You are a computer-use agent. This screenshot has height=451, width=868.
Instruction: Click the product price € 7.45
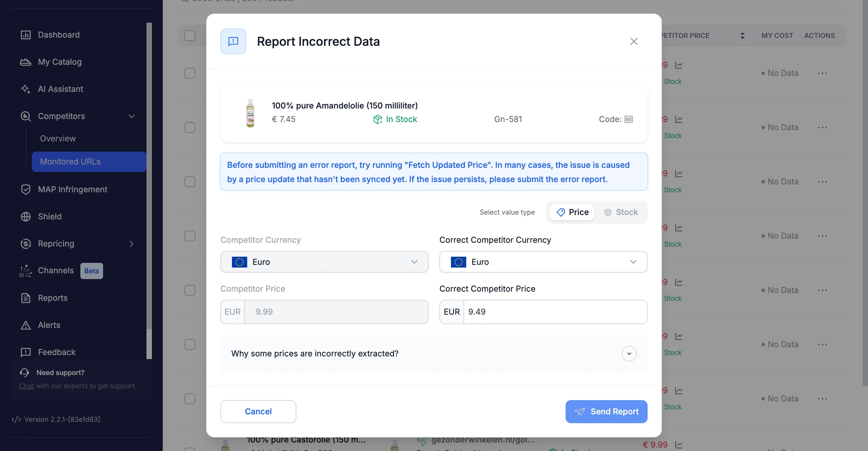coord(283,119)
